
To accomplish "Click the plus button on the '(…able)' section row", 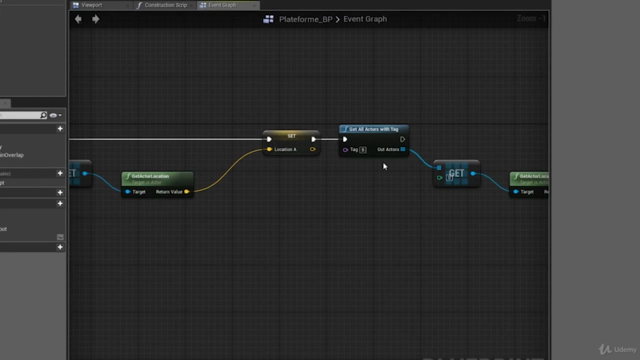I will (x=60, y=173).
